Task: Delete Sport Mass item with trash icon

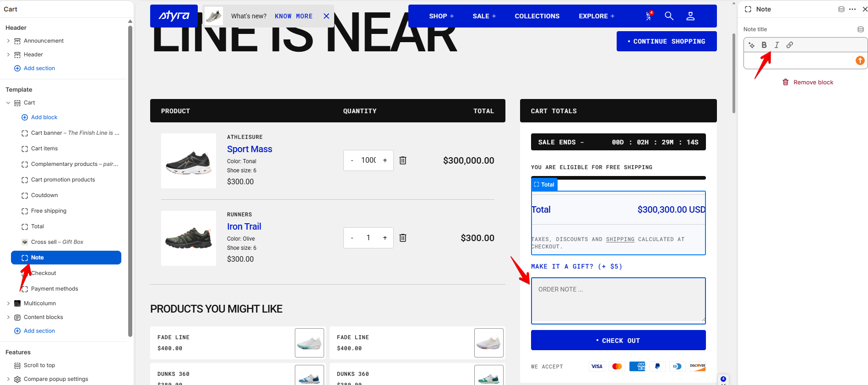Action: pos(403,160)
